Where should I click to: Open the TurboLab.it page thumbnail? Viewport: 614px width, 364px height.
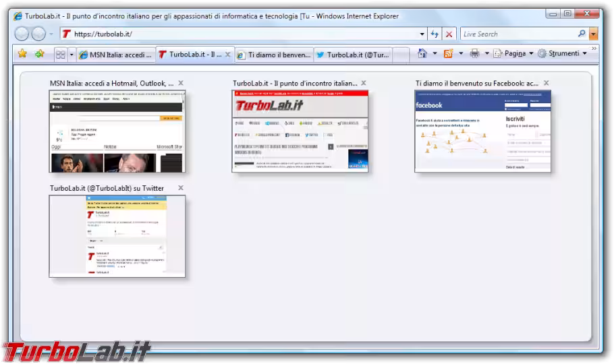(300, 131)
